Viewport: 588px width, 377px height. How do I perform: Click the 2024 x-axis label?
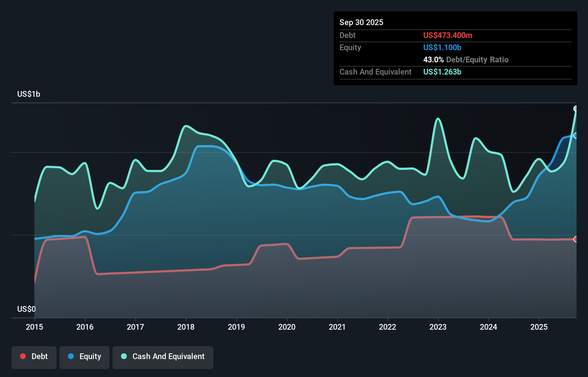coord(488,327)
